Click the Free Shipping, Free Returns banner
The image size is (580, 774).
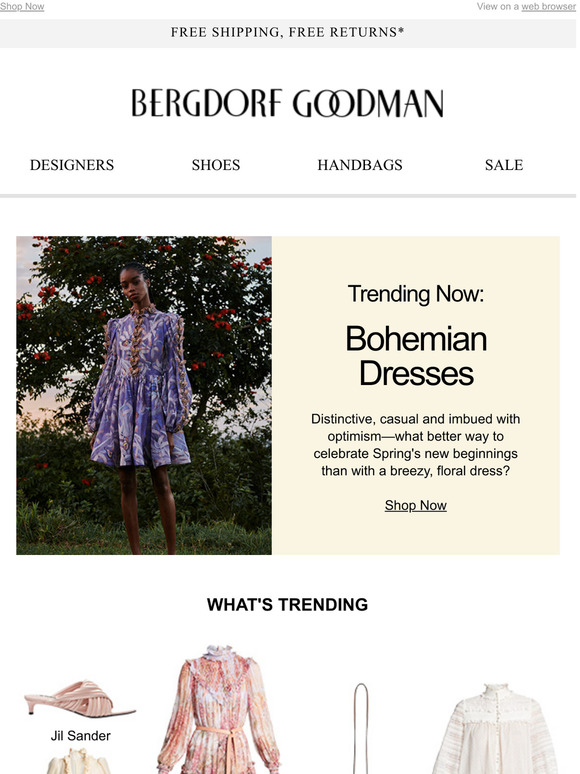pos(288,33)
